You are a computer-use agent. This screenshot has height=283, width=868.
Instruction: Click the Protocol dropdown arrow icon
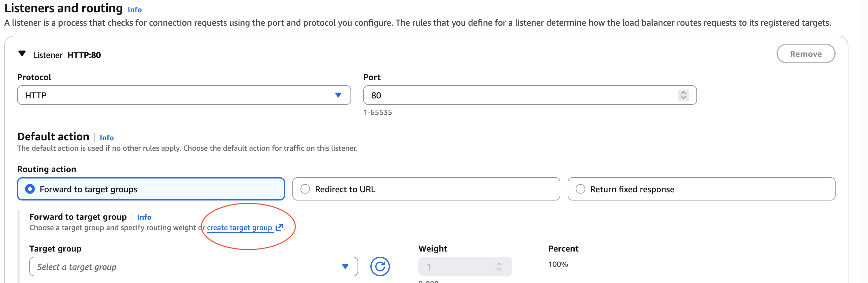coord(338,95)
